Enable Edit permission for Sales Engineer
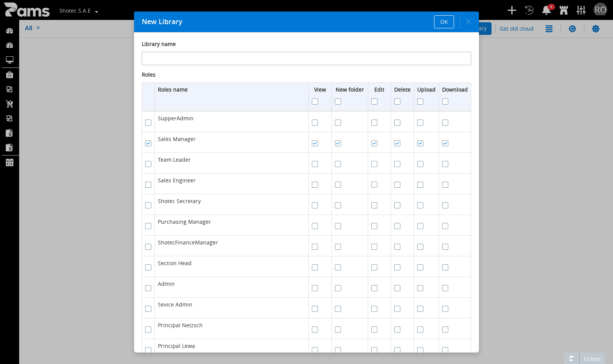Screen dimensions: 613x364 [x=374, y=185]
